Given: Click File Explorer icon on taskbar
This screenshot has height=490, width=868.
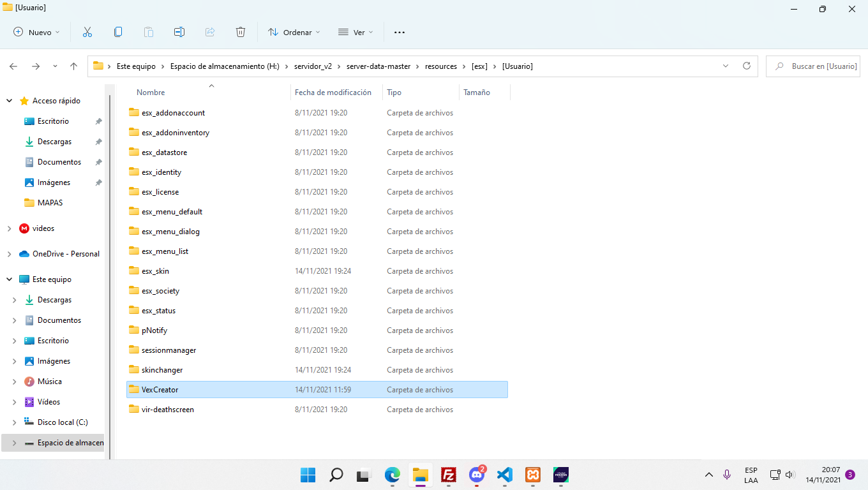Looking at the screenshot, I should [420, 475].
